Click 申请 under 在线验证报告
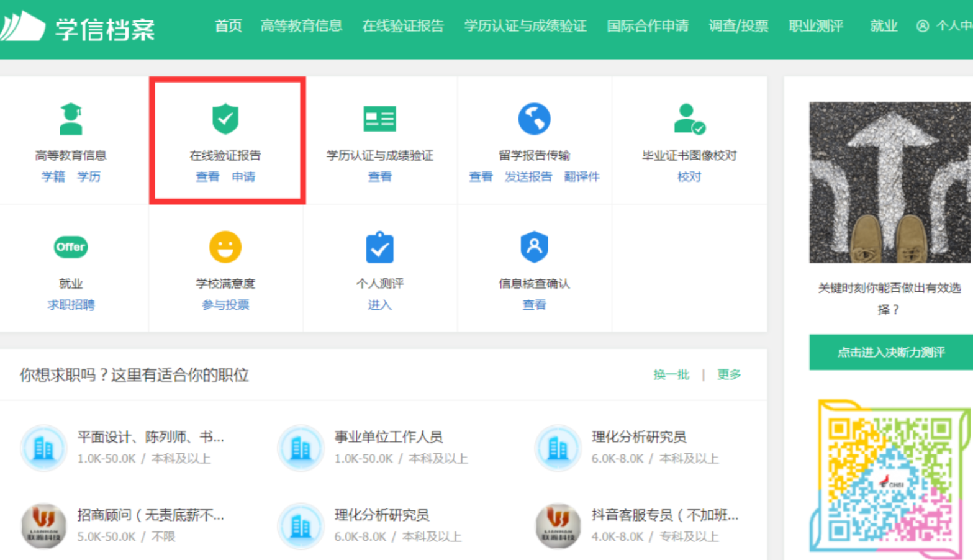This screenshot has width=973, height=560. click(243, 176)
